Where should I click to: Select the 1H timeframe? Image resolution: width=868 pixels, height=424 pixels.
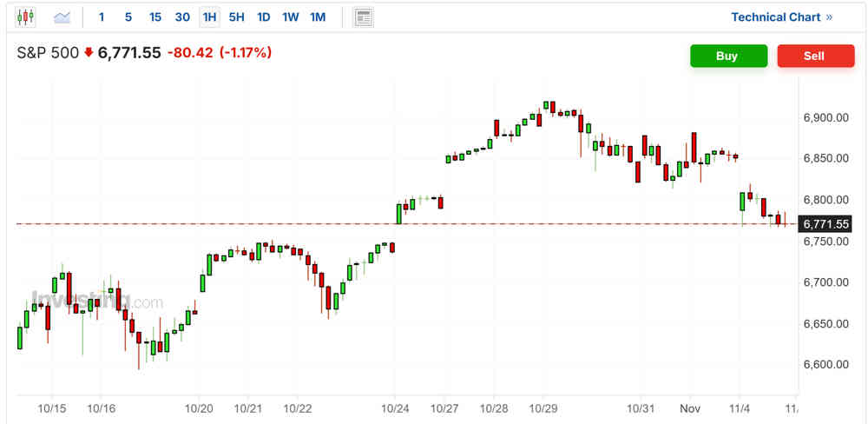point(209,17)
